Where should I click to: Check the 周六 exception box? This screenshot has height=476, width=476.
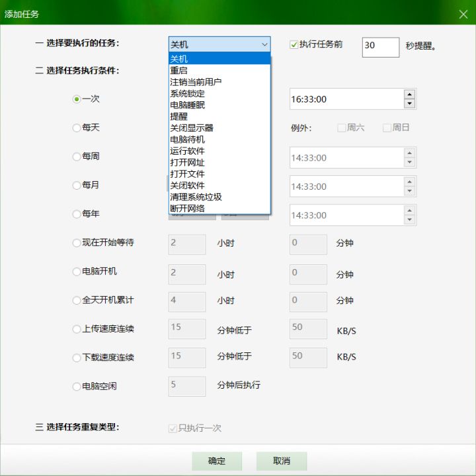point(342,128)
